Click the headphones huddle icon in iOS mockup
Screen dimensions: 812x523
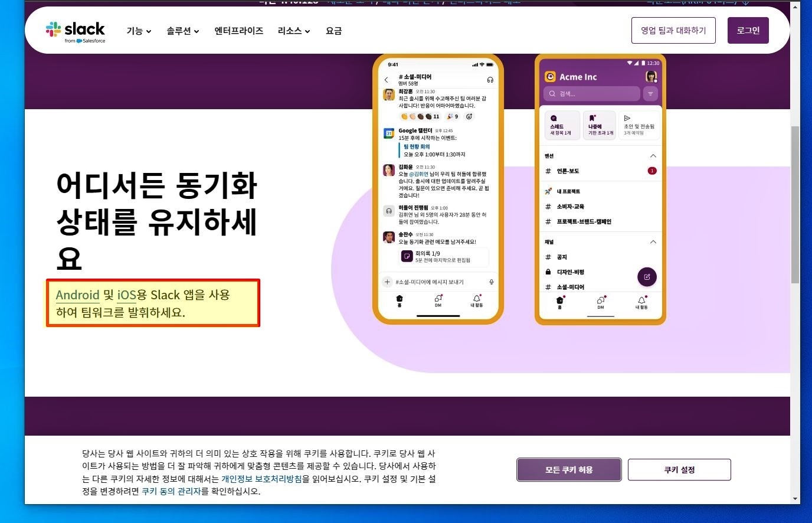pyautogui.click(x=490, y=80)
